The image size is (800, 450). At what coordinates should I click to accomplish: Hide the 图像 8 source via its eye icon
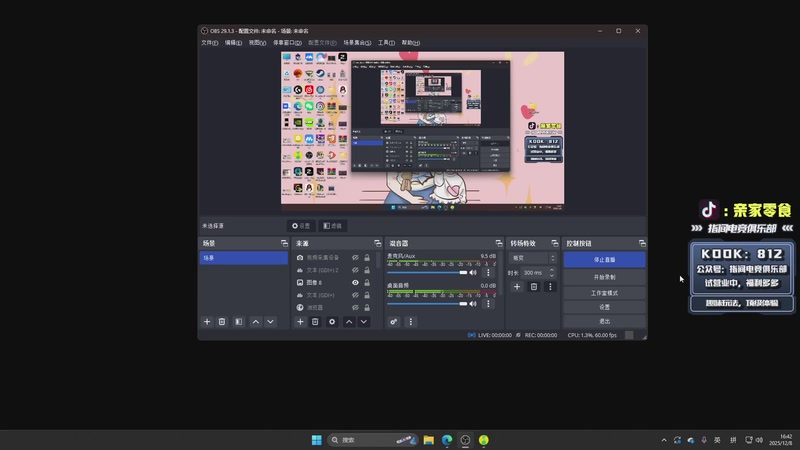click(355, 283)
